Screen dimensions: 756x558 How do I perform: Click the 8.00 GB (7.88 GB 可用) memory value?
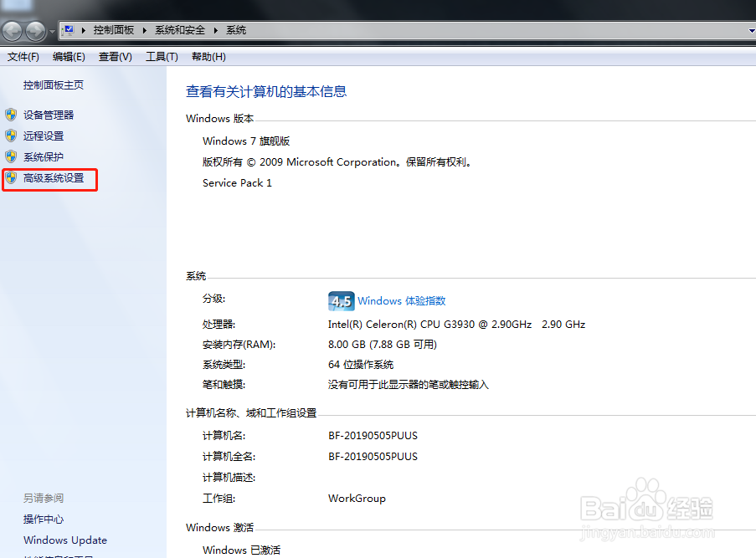point(383,345)
